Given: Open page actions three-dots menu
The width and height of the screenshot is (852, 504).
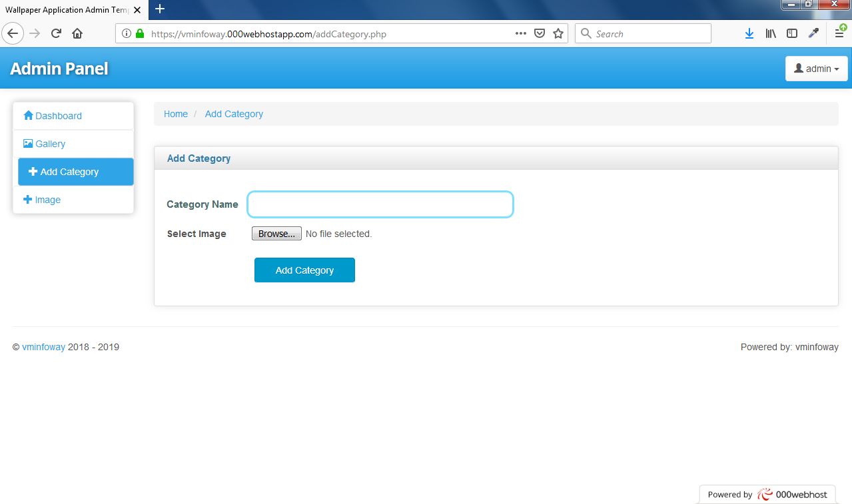Looking at the screenshot, I should tap(521, 33).
